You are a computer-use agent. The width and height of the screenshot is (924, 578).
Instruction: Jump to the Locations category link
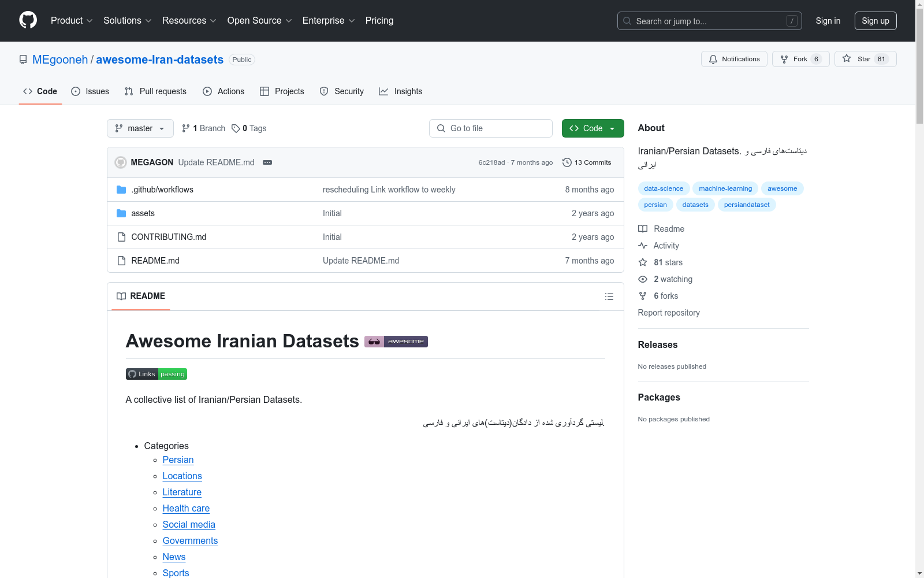pos(182,476)
